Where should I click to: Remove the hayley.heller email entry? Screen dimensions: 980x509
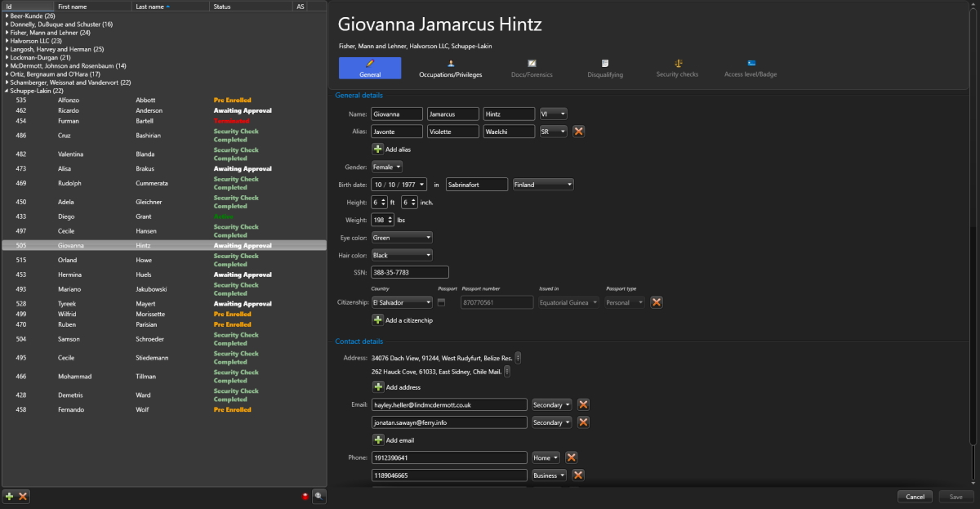tap(583, 404)
